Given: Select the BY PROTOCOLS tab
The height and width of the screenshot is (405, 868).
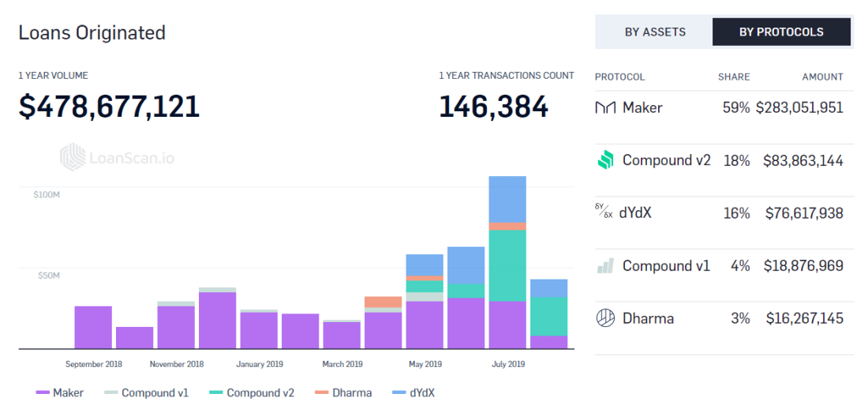Looking at the screenshot, I should pos(781,32).
